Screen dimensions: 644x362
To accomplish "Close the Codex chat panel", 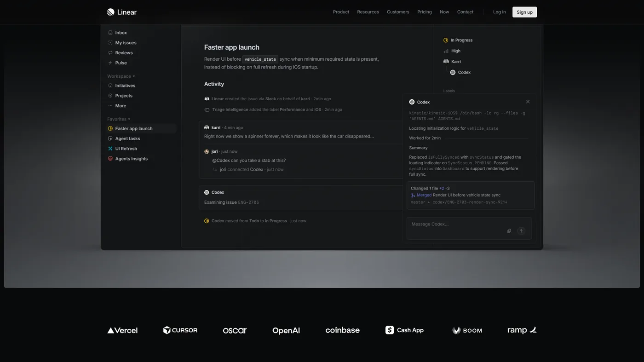I will pos(528,102).
